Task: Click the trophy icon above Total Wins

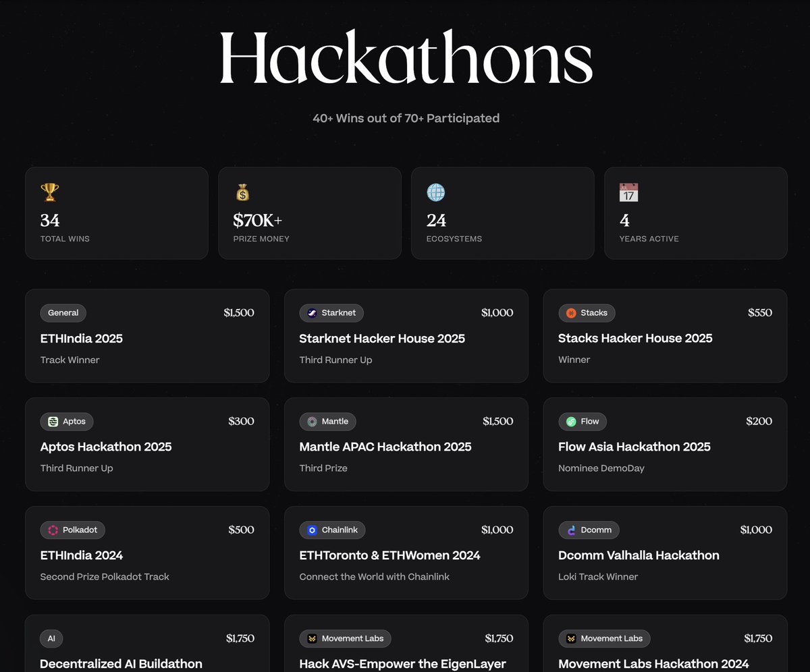Action: coord(50,192)
